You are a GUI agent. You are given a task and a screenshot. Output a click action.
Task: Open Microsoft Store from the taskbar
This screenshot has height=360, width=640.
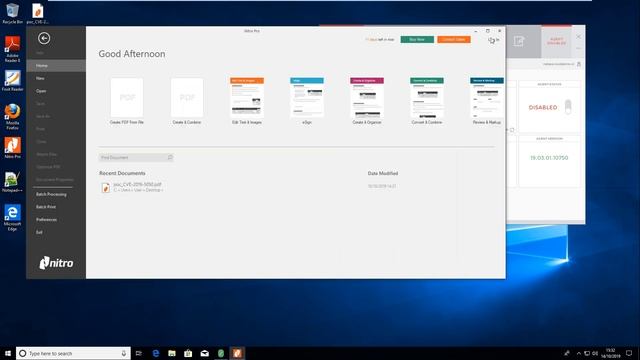tap(188, 353)
